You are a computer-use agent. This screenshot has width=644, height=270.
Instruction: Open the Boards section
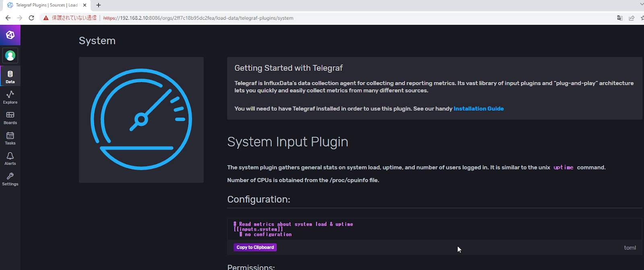coord(10,117)
